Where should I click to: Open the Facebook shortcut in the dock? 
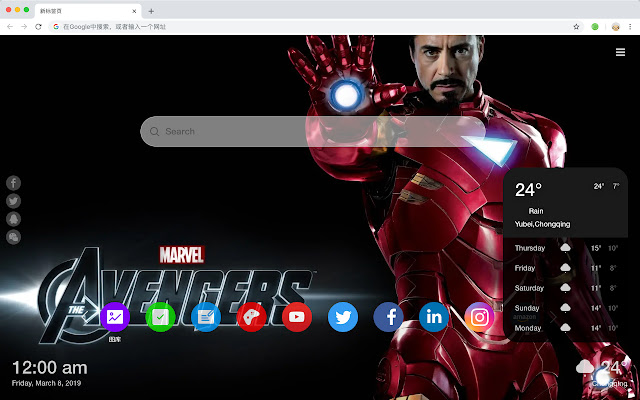388,317
